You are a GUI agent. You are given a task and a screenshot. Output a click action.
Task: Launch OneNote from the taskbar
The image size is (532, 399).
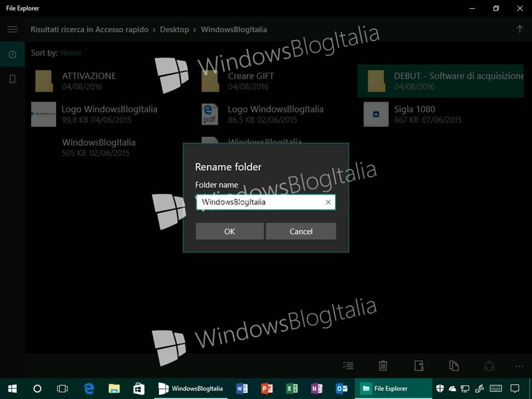pos(317,388)
